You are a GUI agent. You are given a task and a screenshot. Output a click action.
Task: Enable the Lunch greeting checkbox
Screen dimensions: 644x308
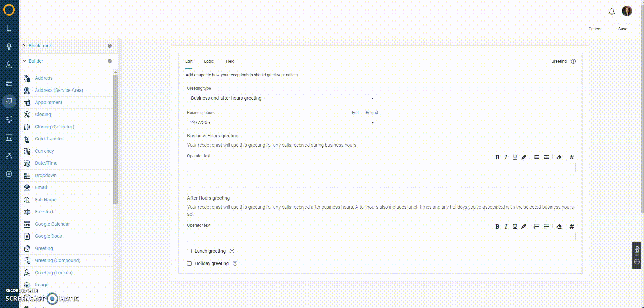pyautogui.click(x=189, y=251)
